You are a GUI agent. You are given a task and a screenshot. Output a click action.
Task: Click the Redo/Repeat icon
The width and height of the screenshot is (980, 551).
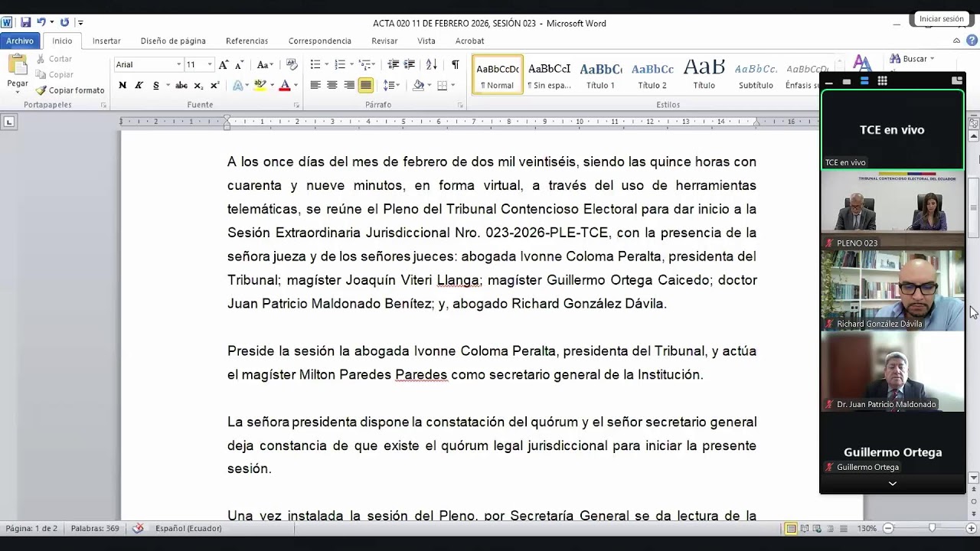pyautogui.click(x=64, y=23)
